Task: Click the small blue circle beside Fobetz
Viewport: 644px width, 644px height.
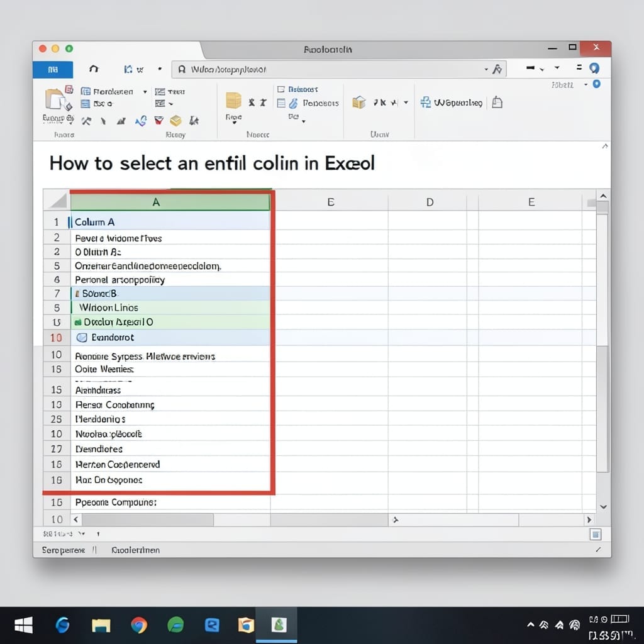Action: pyautogui.click(x=596, y=84)
